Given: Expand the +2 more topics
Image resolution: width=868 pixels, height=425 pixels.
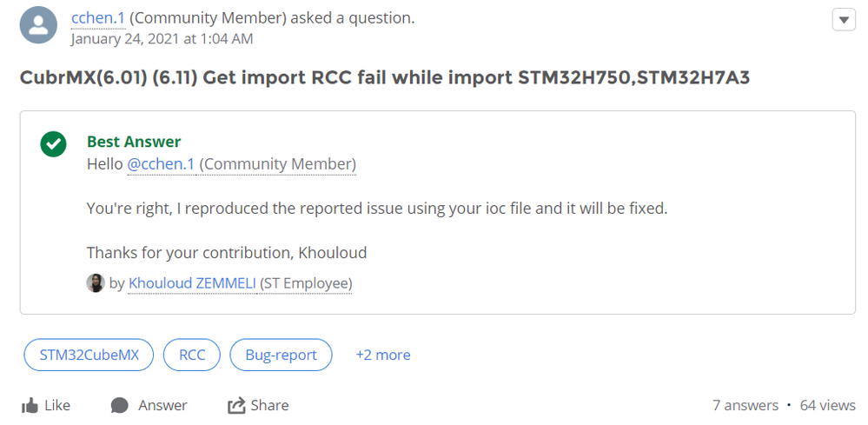Looking at the screenshot, I should 383,355.
